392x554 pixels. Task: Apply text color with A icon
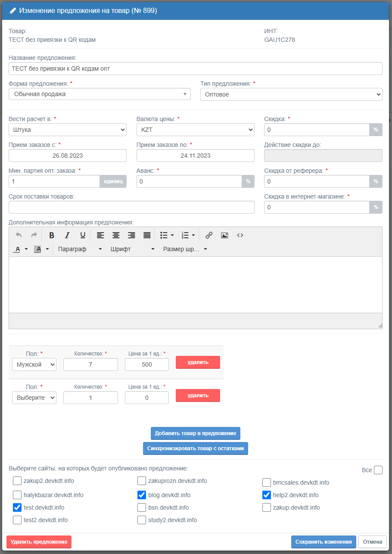(x=18, y=249)
